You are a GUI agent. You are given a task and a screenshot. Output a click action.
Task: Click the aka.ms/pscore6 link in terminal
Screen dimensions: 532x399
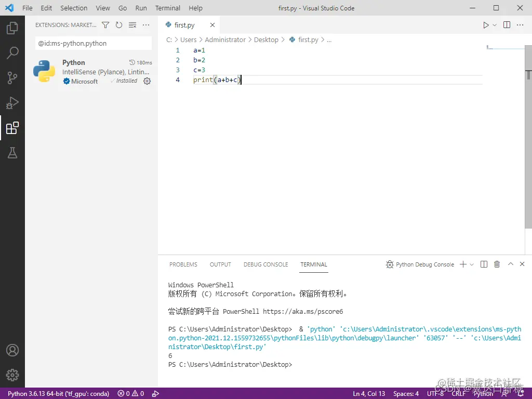pos(303,312)
